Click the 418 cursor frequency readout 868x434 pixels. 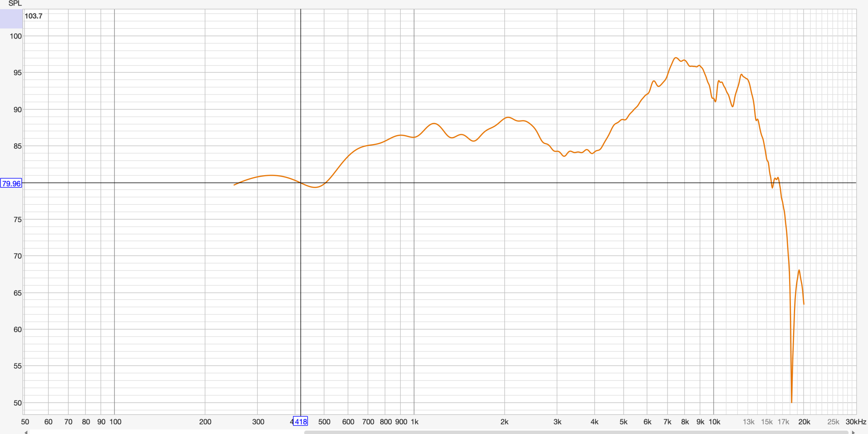click(x=300, y=421)
